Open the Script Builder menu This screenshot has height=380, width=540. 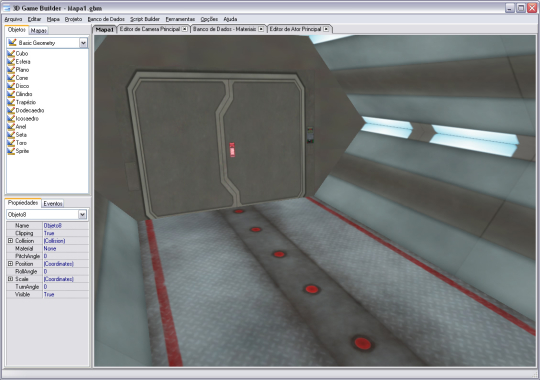tap(145, 19)
